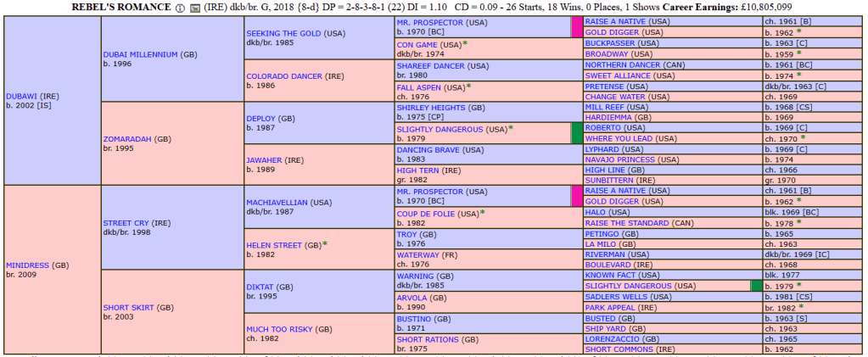The height and width of the screenshot is (357, 868).
Task: Click the green asterisk after Coup de Folie
Action: pos(483,213)
